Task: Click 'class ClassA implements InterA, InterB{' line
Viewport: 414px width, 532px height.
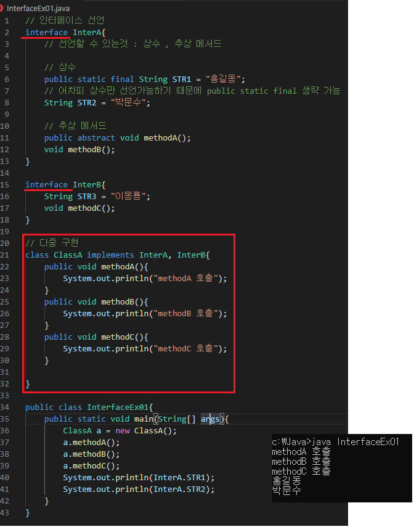Action: pos(117,255)
